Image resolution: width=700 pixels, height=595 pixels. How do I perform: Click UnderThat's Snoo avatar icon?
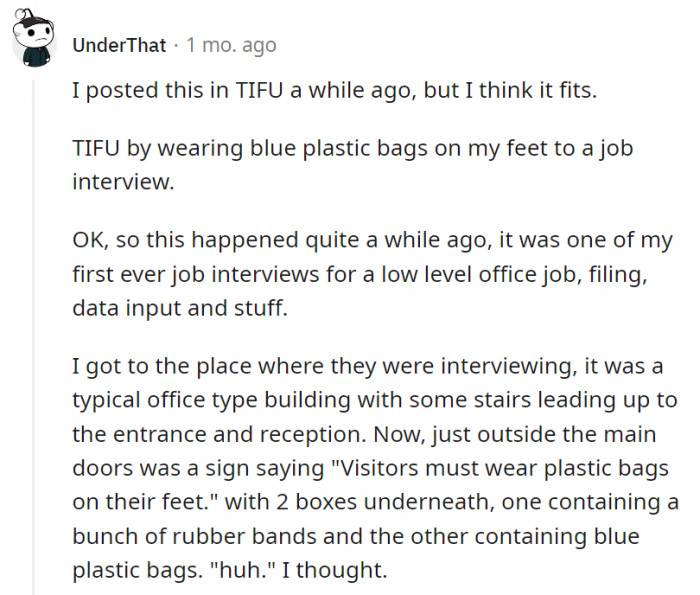click(36, 43)
